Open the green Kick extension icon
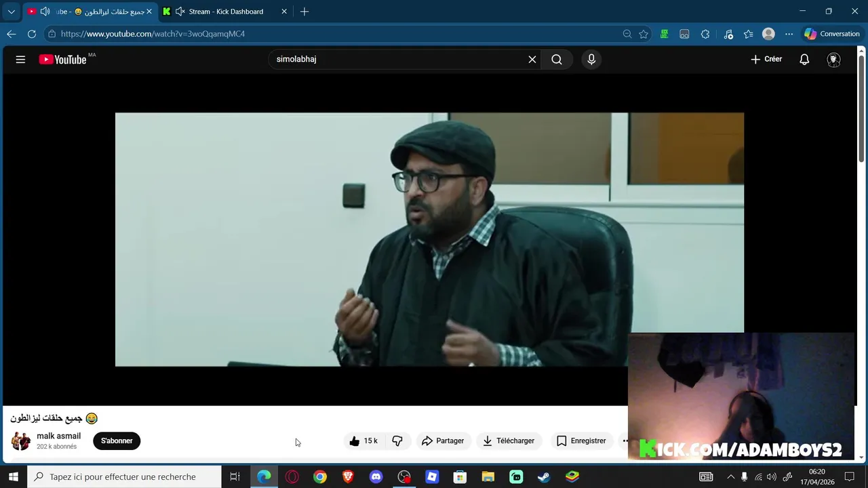Viewport: 868px width, 488px height. point(665,34)
